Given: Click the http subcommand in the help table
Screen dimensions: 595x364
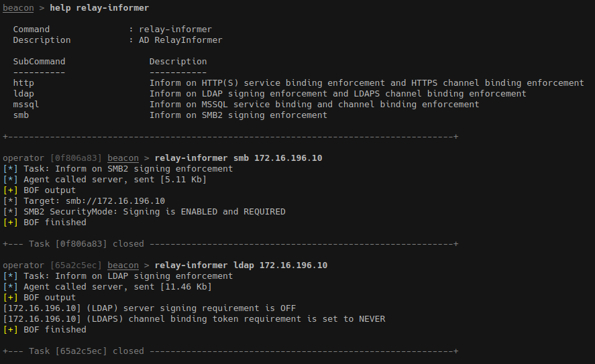Looking at the screenshot, I should click(23, 83).
